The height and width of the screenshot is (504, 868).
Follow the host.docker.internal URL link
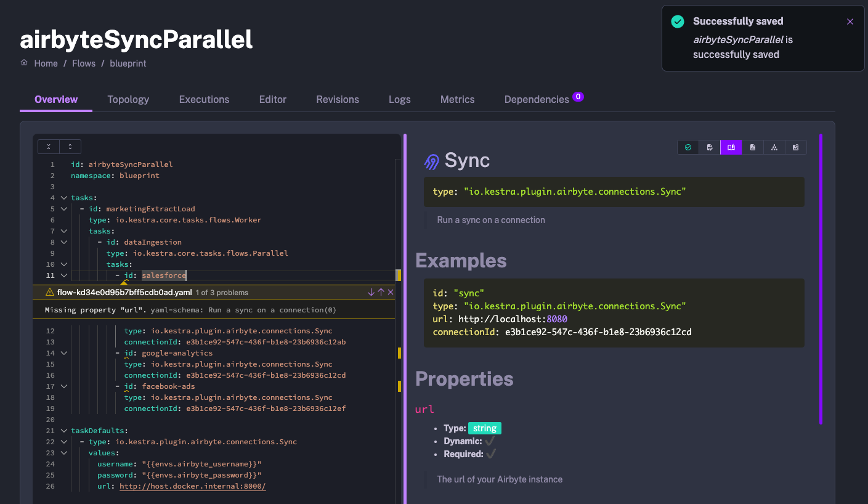(x=192, y=486)
